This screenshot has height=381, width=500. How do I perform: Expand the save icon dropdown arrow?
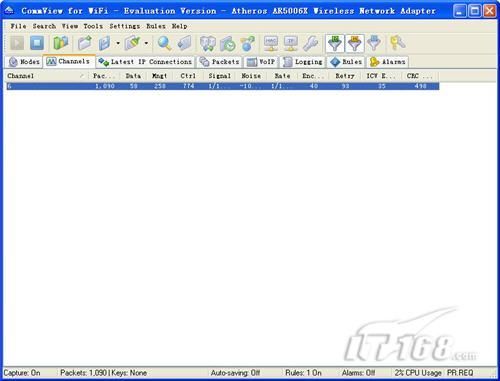[118, 43]
